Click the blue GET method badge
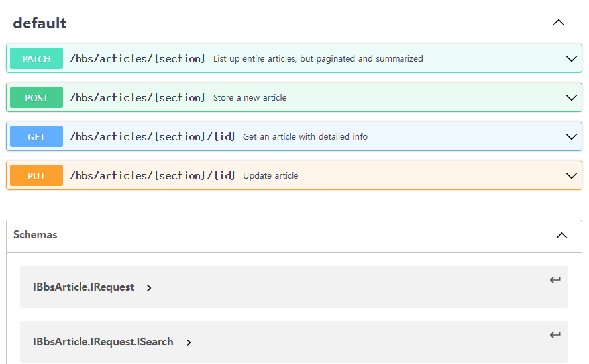This screenshot has height=364, width=589. pos(36,137)
